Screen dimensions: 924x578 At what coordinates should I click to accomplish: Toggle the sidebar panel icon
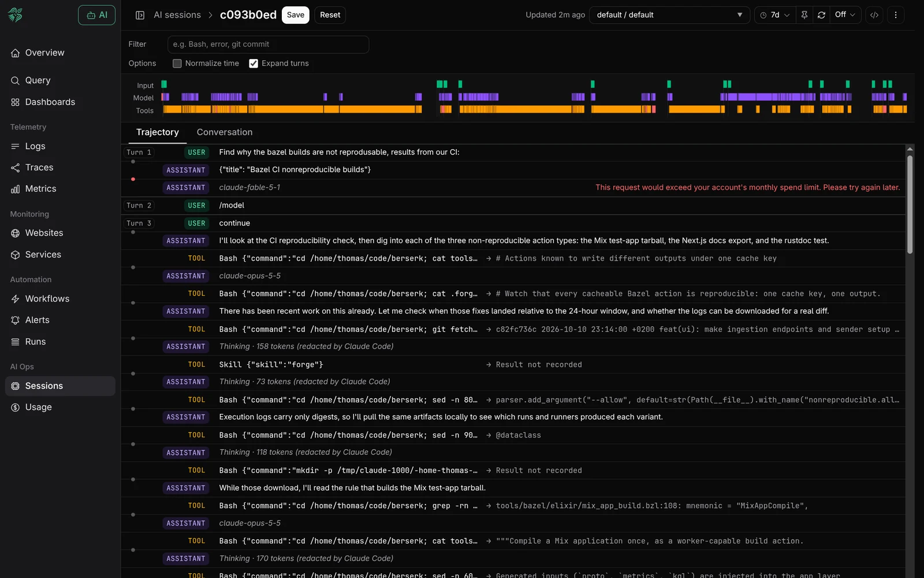coord(140,15)
